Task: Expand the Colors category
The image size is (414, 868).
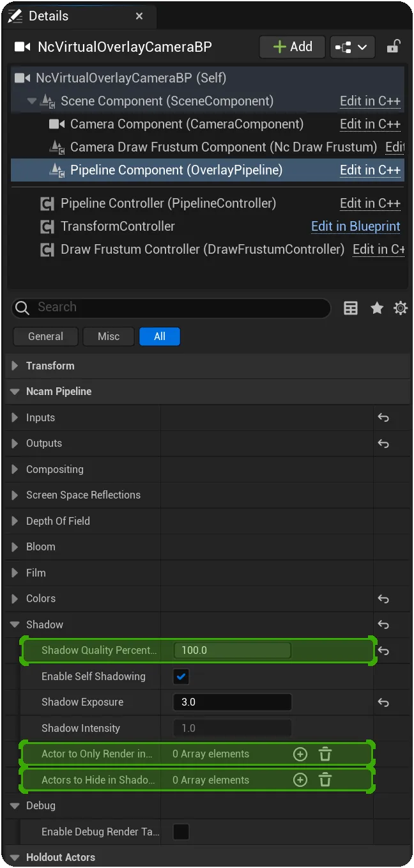Action: pyautogui.click(x=15, y=598)
